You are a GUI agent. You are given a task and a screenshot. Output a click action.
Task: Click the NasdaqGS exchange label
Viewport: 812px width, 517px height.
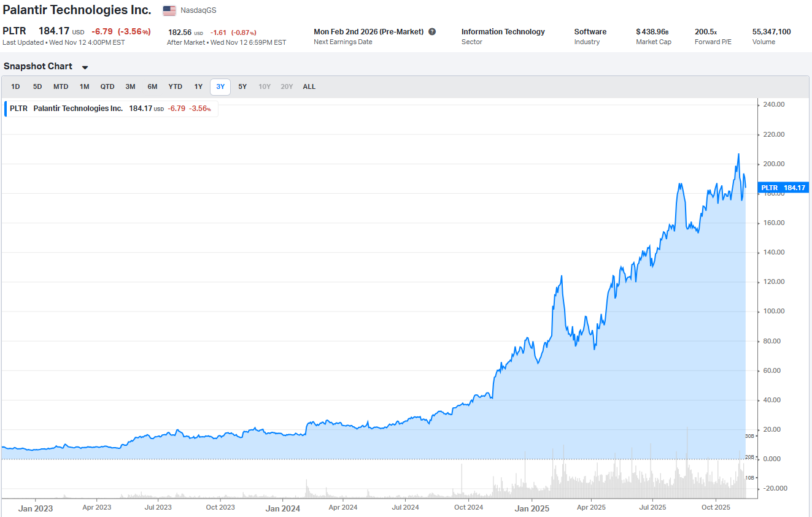pos(198,10)
